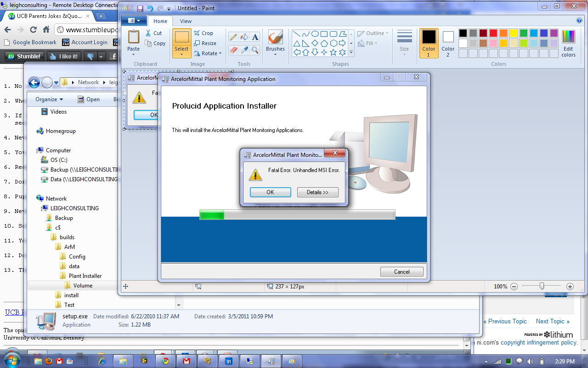Screen dimensions: 588x368
Task: Click OK in Fatal Error dialog
Action: pyautogui.click(x=270, y=192)
